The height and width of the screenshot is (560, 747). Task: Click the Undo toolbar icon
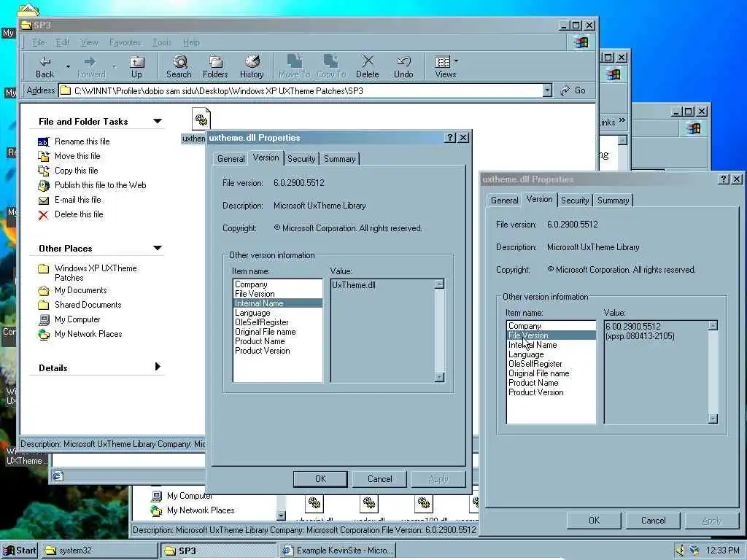pyautogui.click(x=403, y=66)
